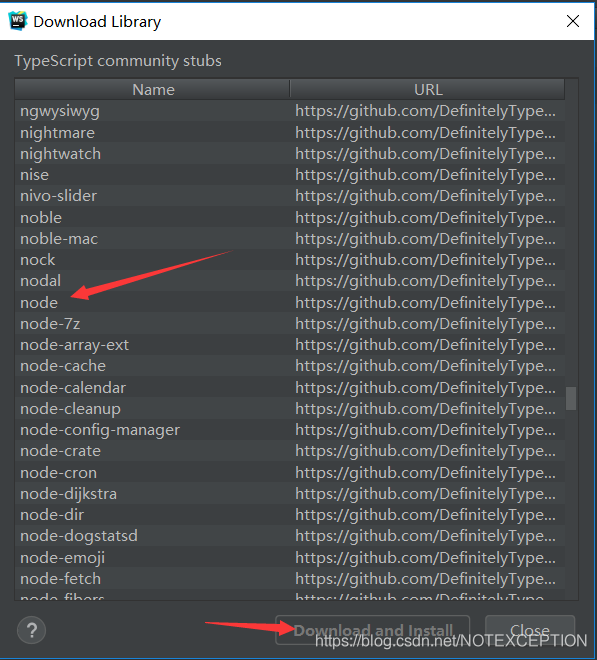The height and width of the screenshot is (660, 597).
Task: Select the nightmare library row
Action: tap(290, 133)
